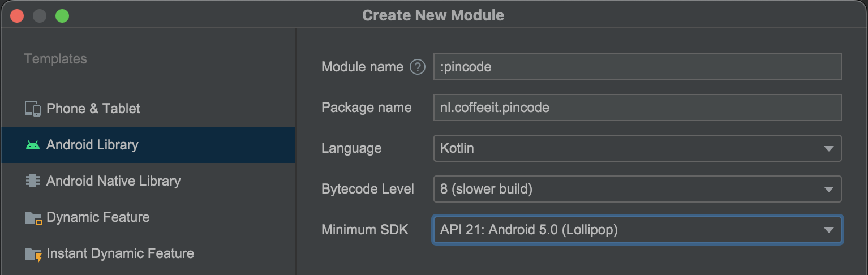Expand the Language dropdown showing Kotlin
Screen dimensions: 868x275
pos(829,148)
